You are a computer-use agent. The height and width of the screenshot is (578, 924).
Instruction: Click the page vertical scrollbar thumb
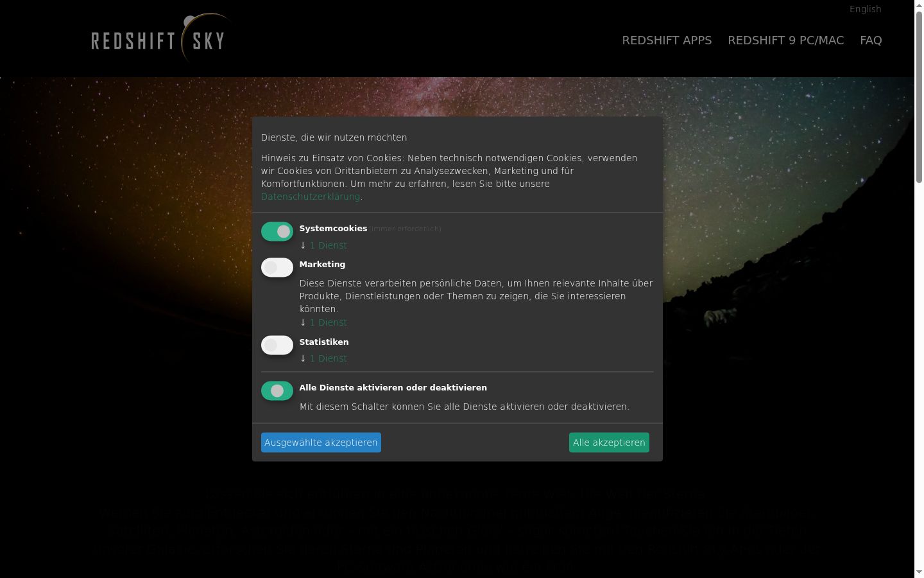(x=919, y=96)
